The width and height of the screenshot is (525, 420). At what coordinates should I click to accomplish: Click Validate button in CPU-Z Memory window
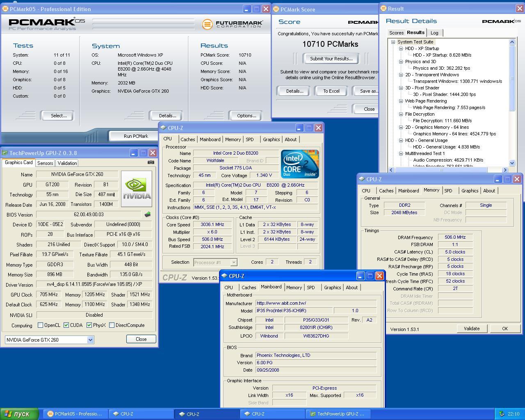[x=472, y=329]
